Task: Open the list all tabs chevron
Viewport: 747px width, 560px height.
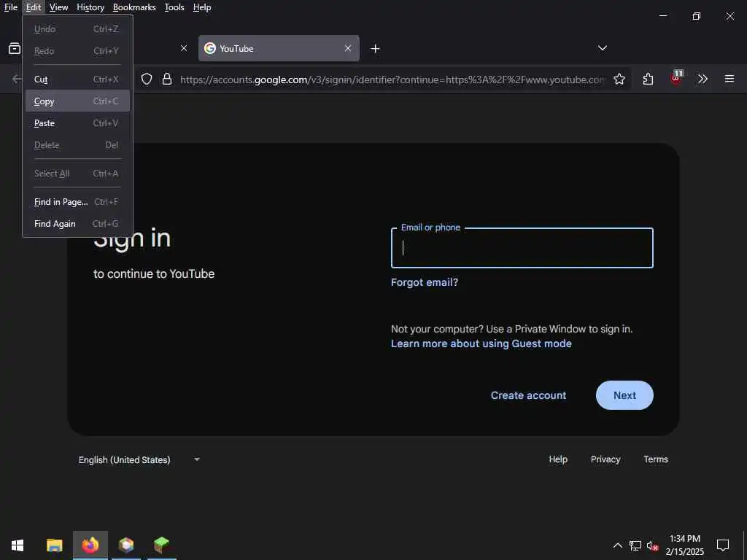Action: coord(602,48)
